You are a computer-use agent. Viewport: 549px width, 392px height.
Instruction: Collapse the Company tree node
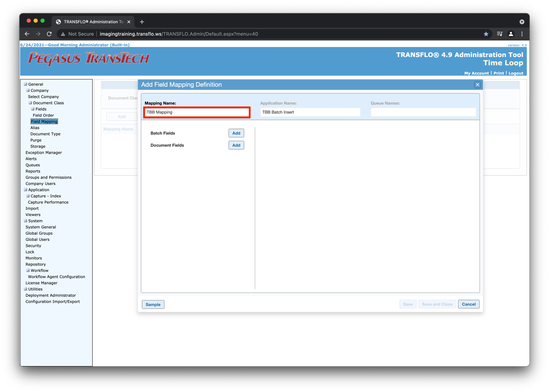[28, 91]
